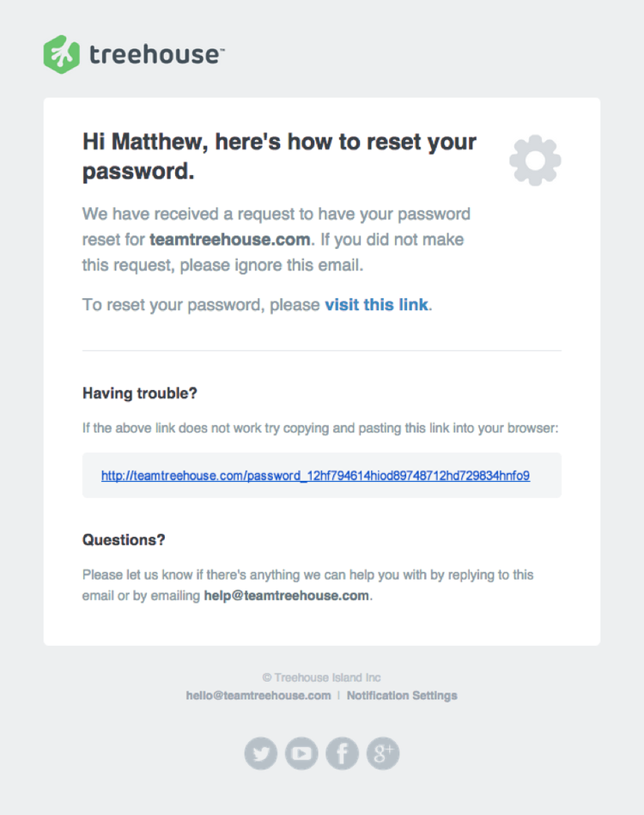Click the treehouse wordmark text

point(155,55)
